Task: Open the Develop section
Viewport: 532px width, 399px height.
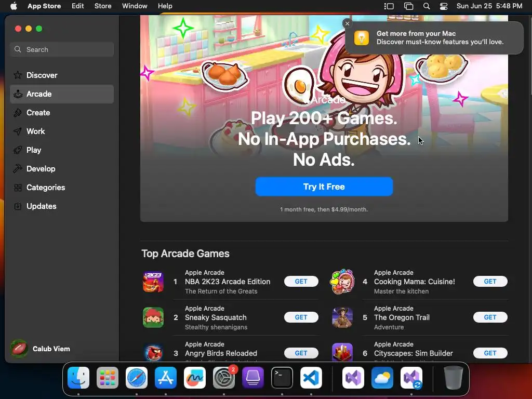Action: (62, 169)
